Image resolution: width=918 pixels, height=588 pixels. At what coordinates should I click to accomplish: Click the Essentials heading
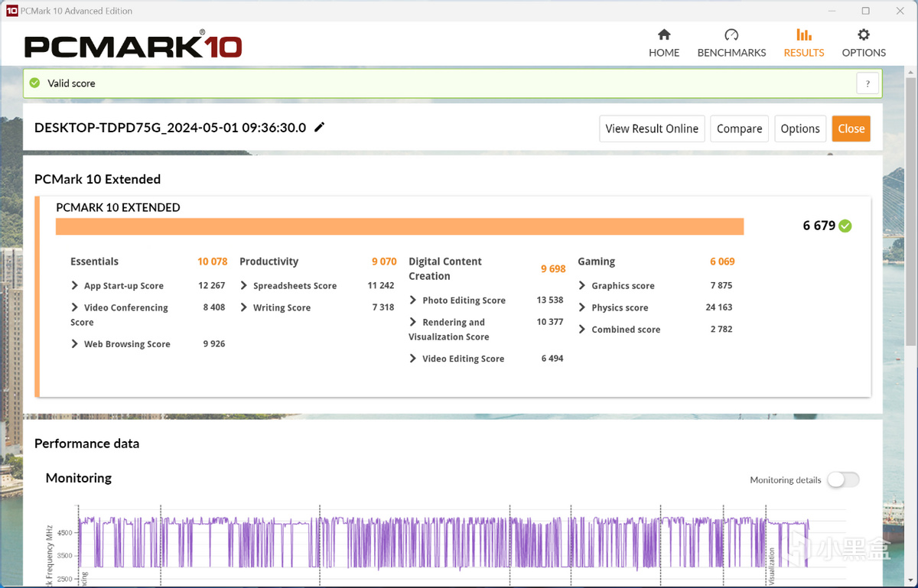94,262
